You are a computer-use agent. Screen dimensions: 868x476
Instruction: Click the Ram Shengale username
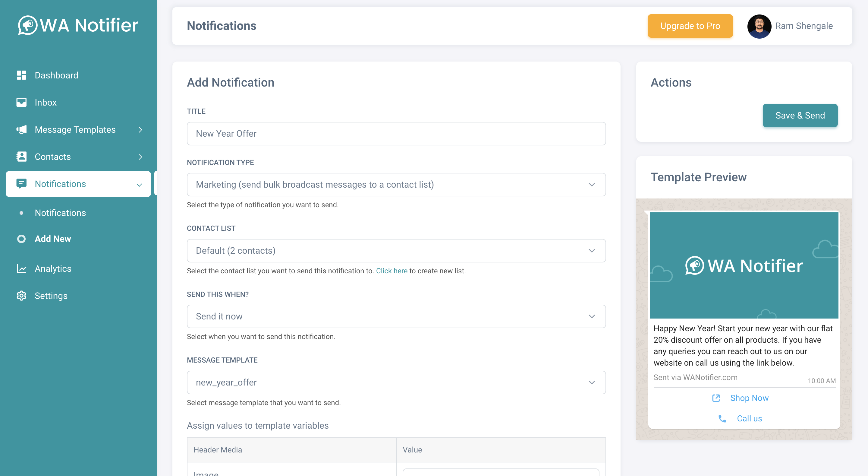[804, 26]
